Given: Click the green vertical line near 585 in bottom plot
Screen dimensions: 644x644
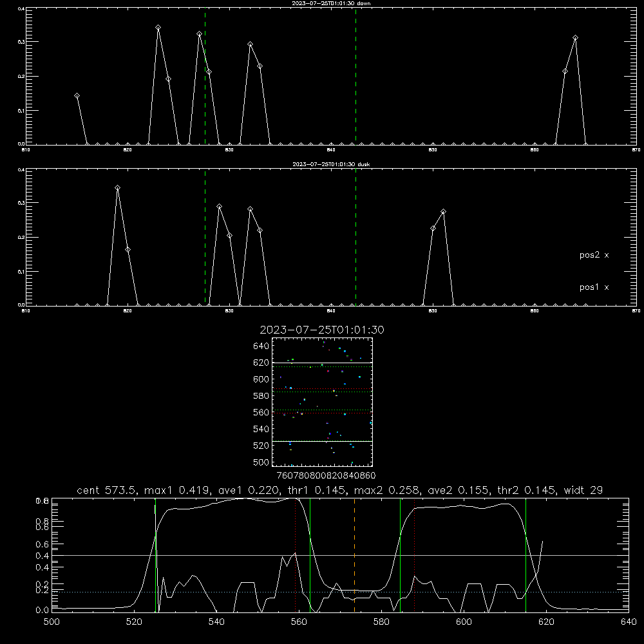Looking at the screenshot, I should [x=400, y=554].
